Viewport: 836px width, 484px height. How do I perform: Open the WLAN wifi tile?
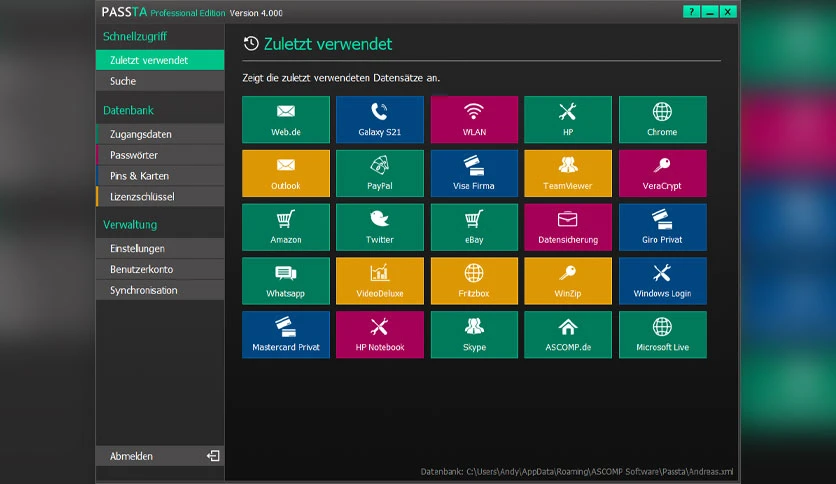tap(474, 119)
